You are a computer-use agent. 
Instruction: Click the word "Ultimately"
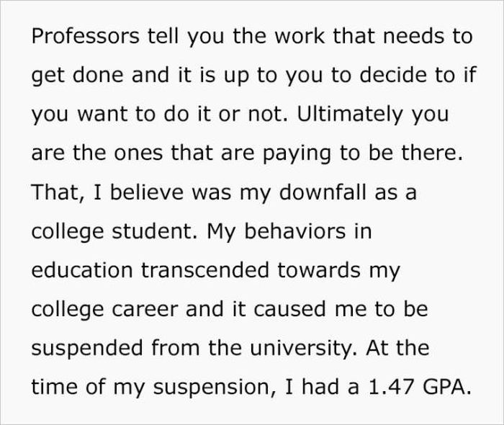pyautogui.click(x=350, y=114)
